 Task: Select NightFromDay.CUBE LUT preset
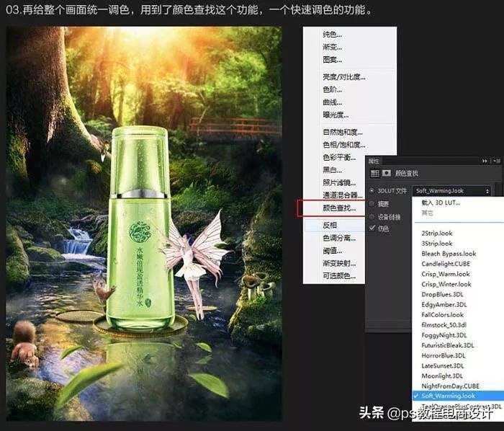(x=450, y=386)
